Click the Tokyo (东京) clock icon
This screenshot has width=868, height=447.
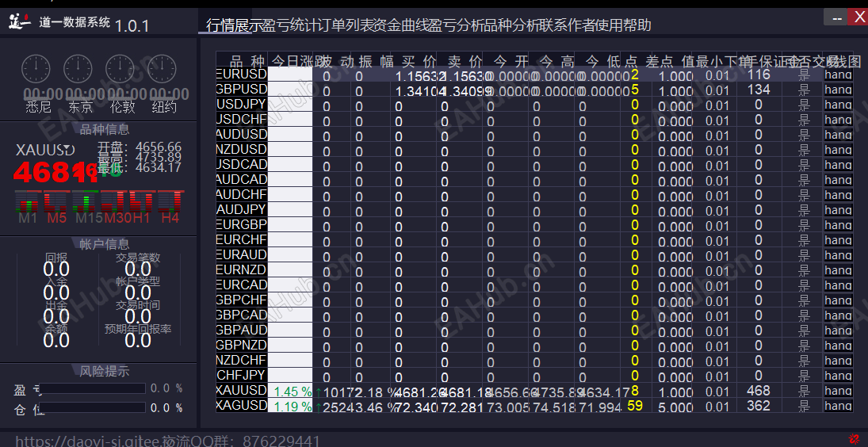pos(78,69)
